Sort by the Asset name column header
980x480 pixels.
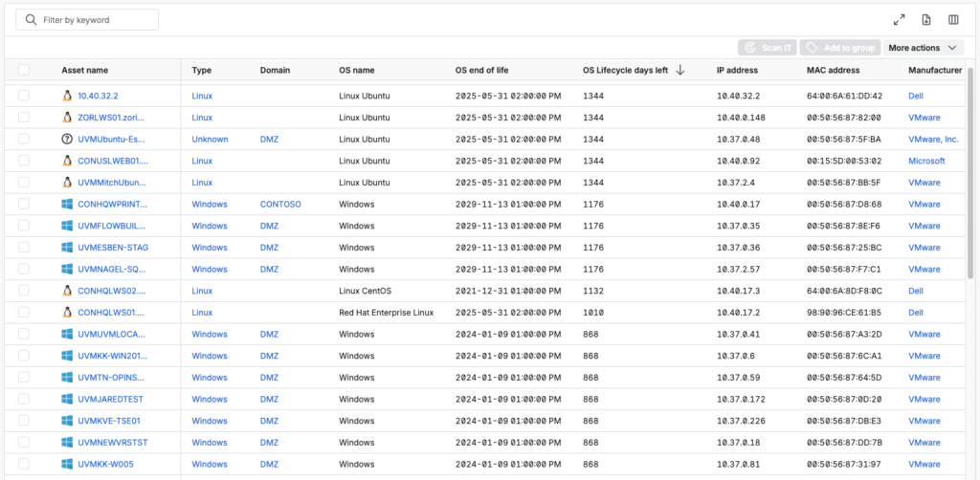tap(84, 71)
